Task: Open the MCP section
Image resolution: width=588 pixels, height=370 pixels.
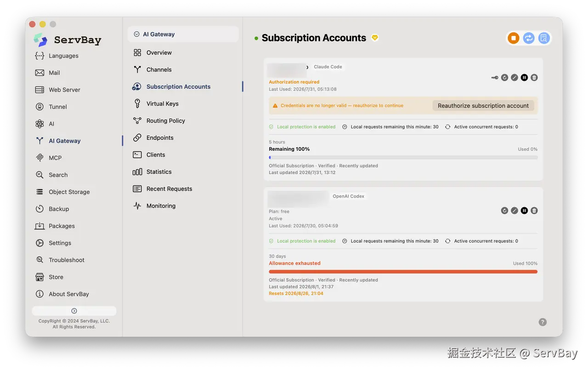Action: pos(55,158)
